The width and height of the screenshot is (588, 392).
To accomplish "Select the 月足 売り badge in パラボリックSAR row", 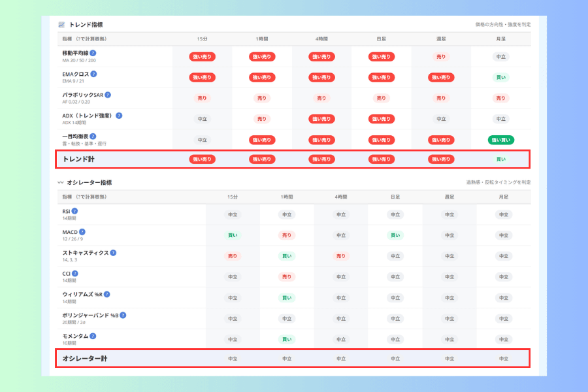I will click(501, 98).
